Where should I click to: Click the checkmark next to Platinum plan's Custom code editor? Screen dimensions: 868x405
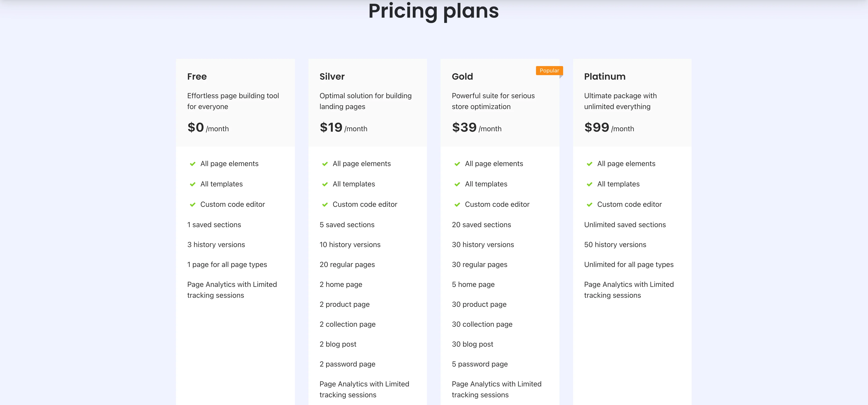pyautogui.click(x=589, y=205)
